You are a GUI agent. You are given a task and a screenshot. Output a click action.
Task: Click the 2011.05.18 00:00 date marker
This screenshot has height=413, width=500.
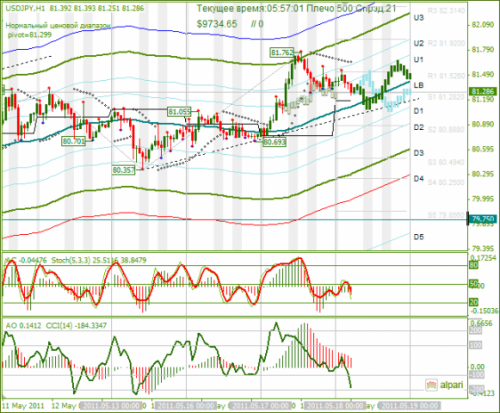coord(335,406)
